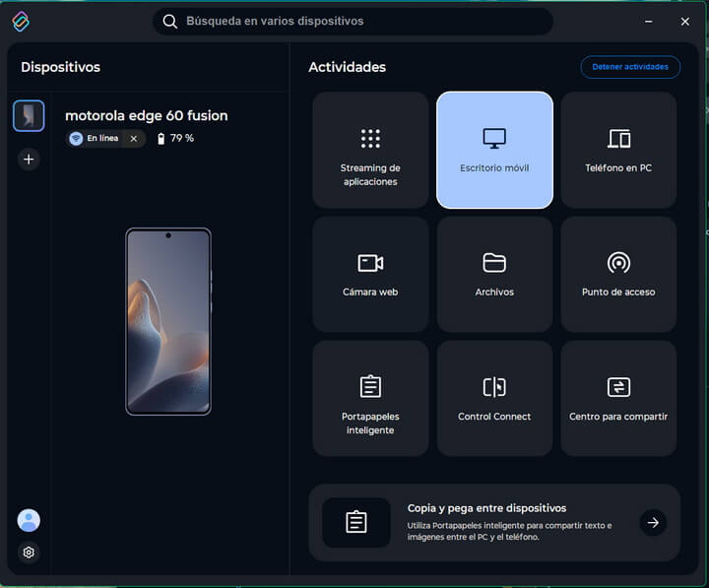
Task: Click the search field for devices
Action: coord(353,21)
